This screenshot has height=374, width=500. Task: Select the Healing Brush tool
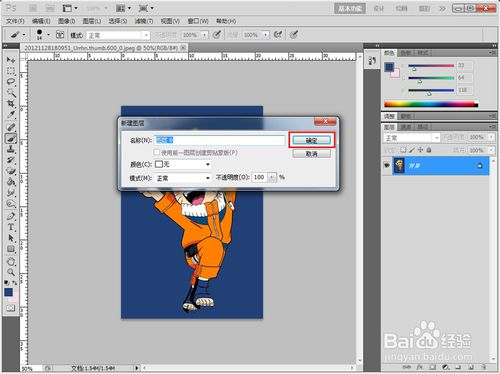(11, 127)
